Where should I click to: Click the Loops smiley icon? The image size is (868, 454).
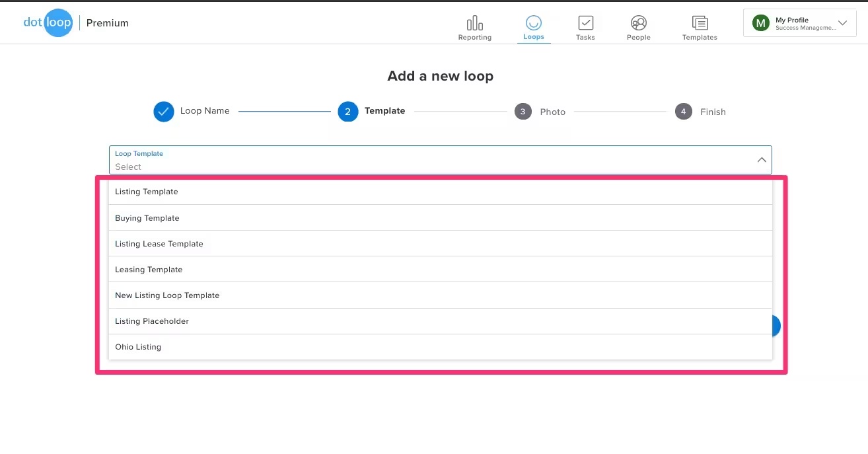point(533,23)
